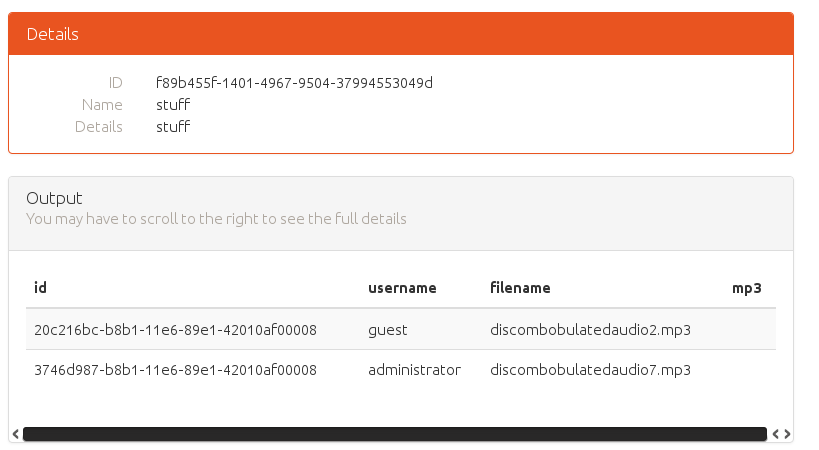Click the "stuff" value beside the Details label
Screen dimensions: 819x450
pyautogui.click(x=173, y=127)
